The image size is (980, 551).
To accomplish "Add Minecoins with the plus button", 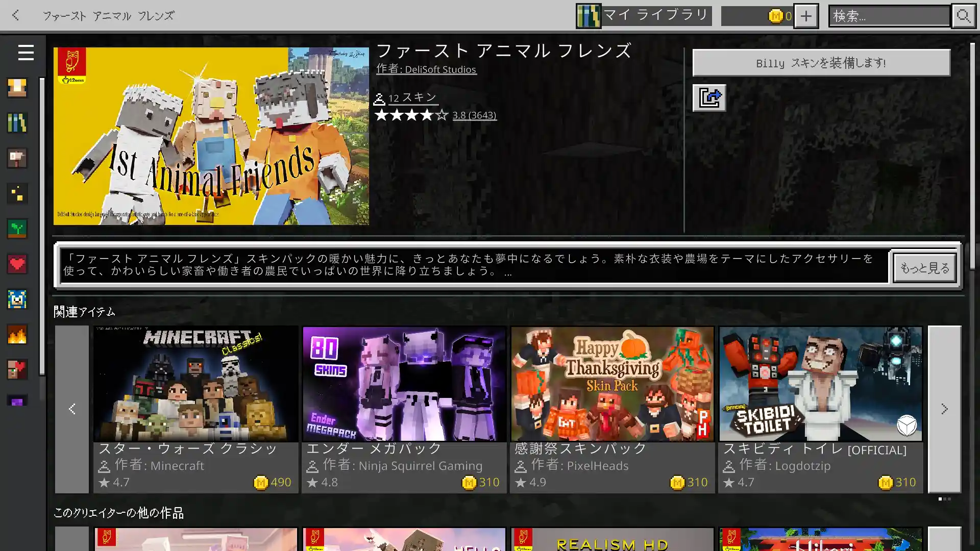I will point(806,16).
